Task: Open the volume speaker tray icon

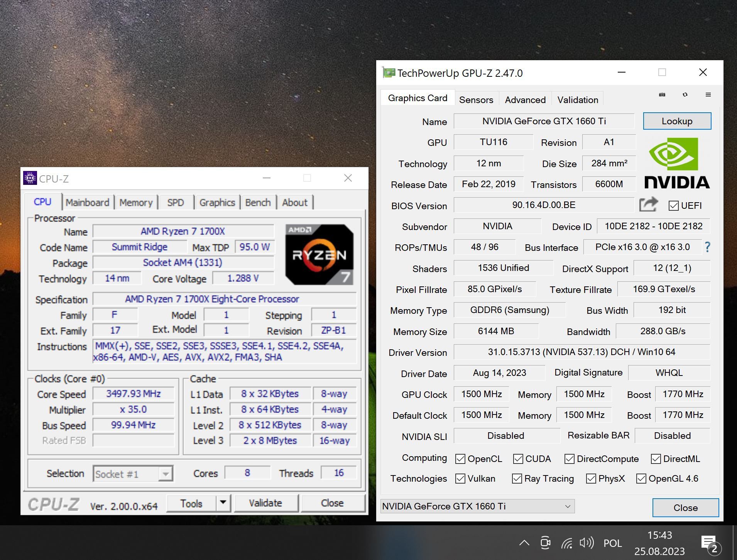Action: point(587,543)
